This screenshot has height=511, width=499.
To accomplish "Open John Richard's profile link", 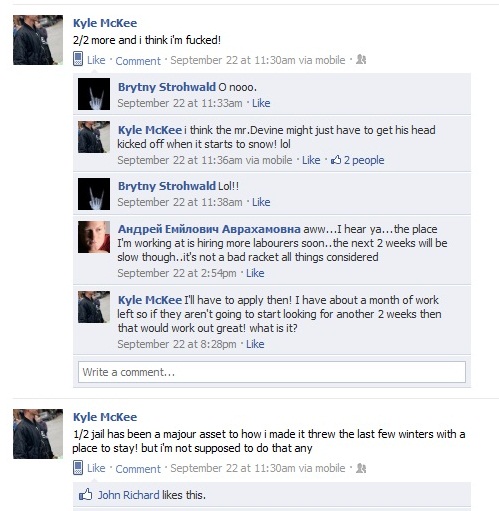I will coord(128,495).
